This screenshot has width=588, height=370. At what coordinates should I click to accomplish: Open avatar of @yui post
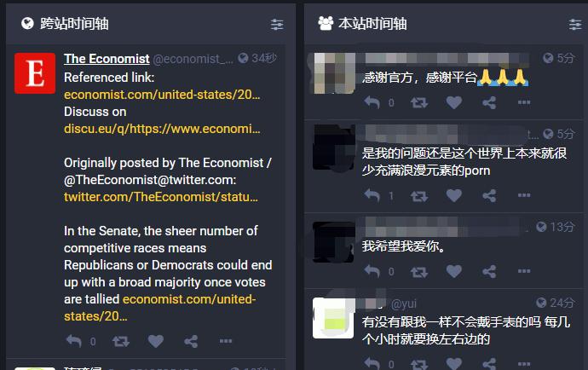333,318
